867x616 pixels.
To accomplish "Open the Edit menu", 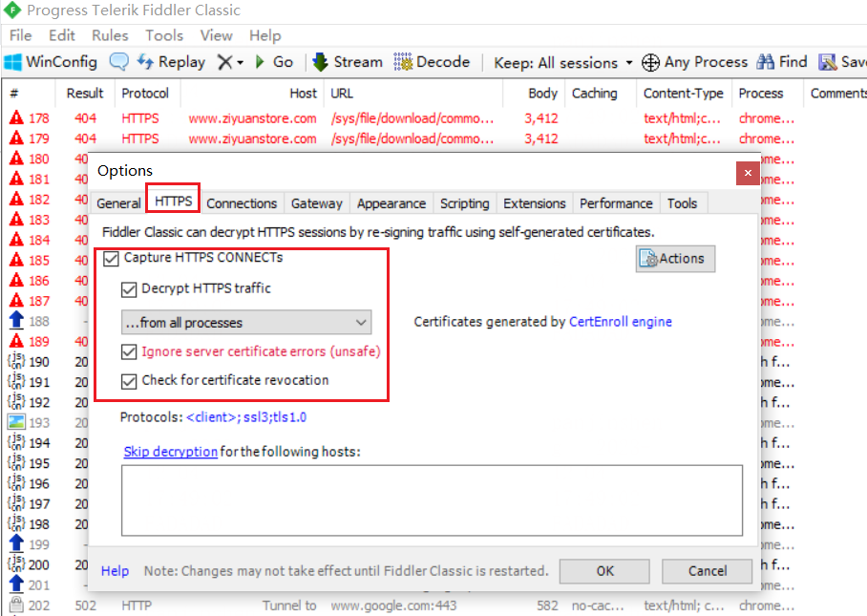I will (x=62, y=35).
